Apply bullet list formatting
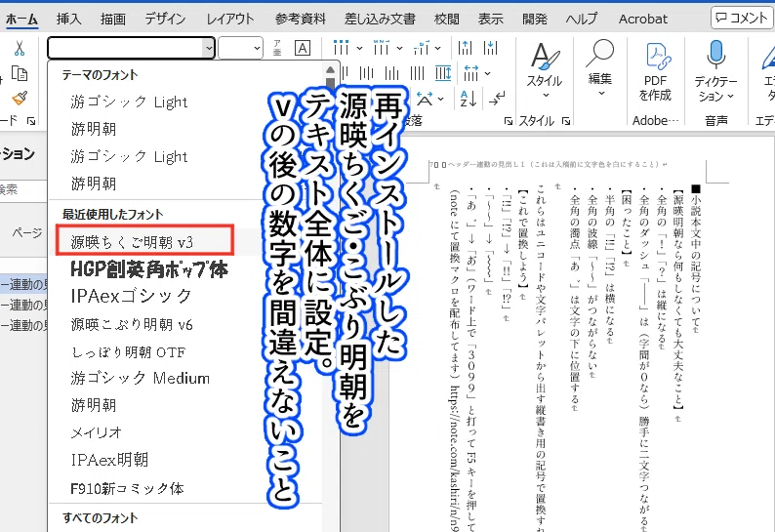This screenshot has height=532, width=775. point(341,48)
